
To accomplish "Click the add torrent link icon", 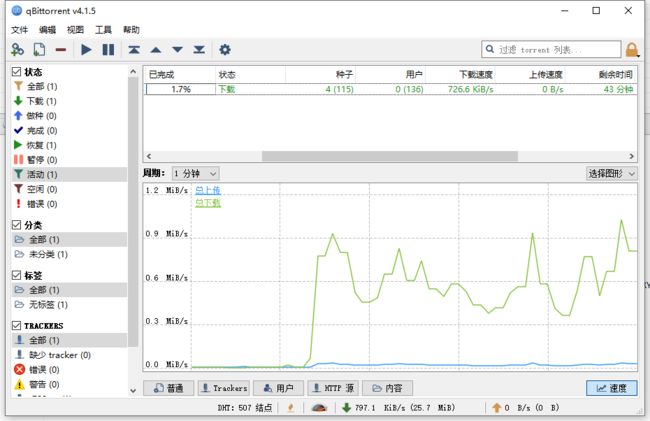I will pos(17,50).
